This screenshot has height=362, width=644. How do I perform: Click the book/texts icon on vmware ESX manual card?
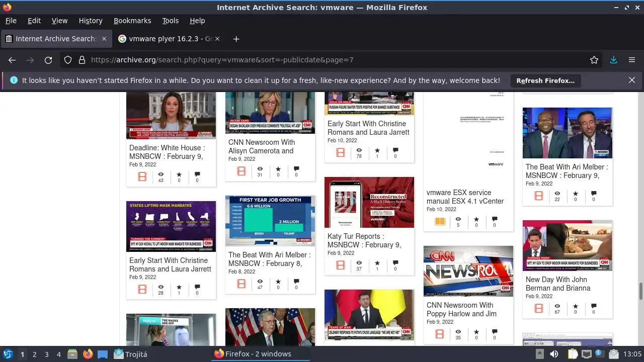(x=440, y=221)
